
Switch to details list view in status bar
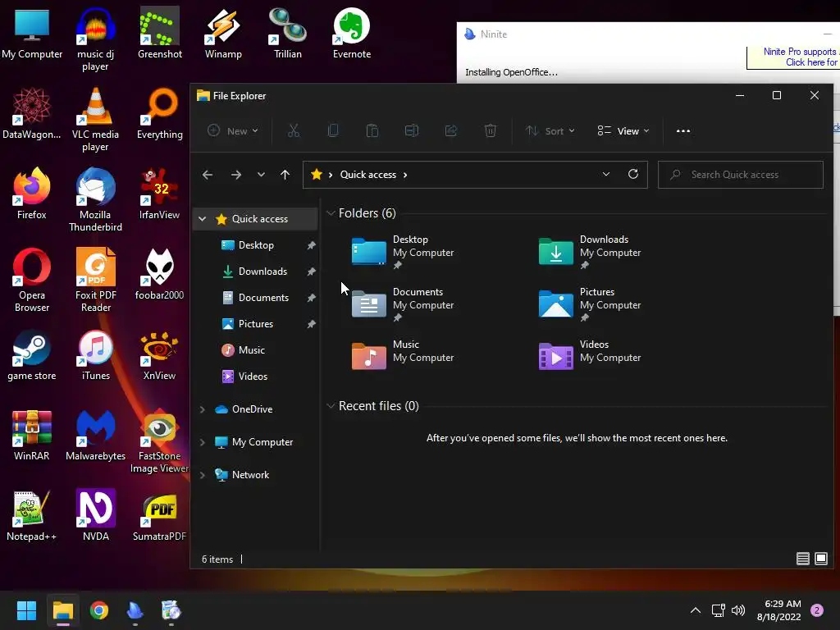click(x=802, y=559)
